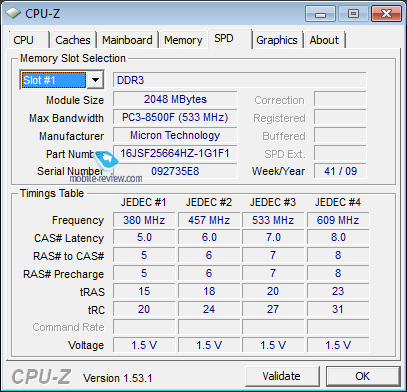Image resolution: width=407 pixels, height=392 pixels.
Task: Click the 7.0 CAS# Latency cell
Action: [x=273, y=238]
